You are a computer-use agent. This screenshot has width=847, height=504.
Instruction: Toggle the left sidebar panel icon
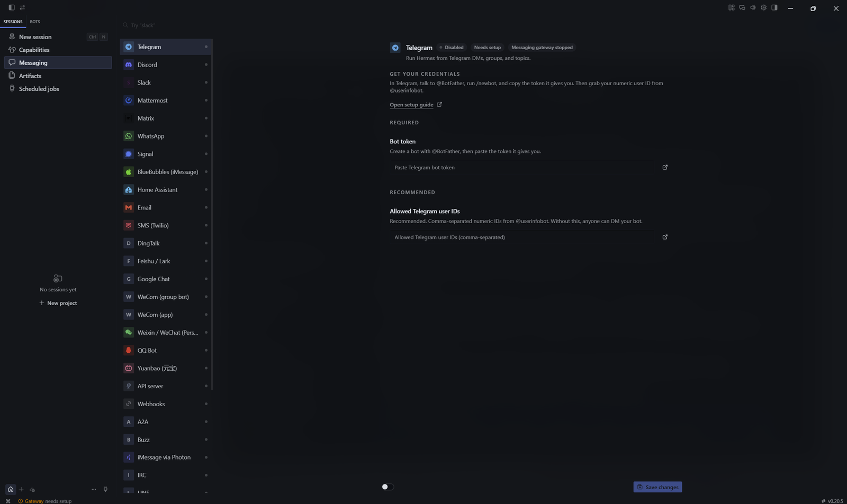11,7
